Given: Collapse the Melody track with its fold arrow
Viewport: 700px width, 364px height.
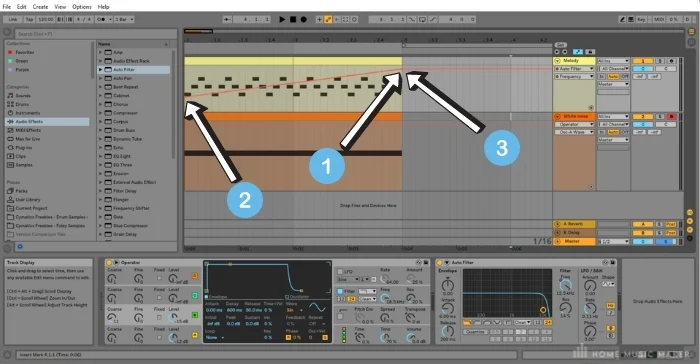Looking at the screenshot, I should point(557,61).
